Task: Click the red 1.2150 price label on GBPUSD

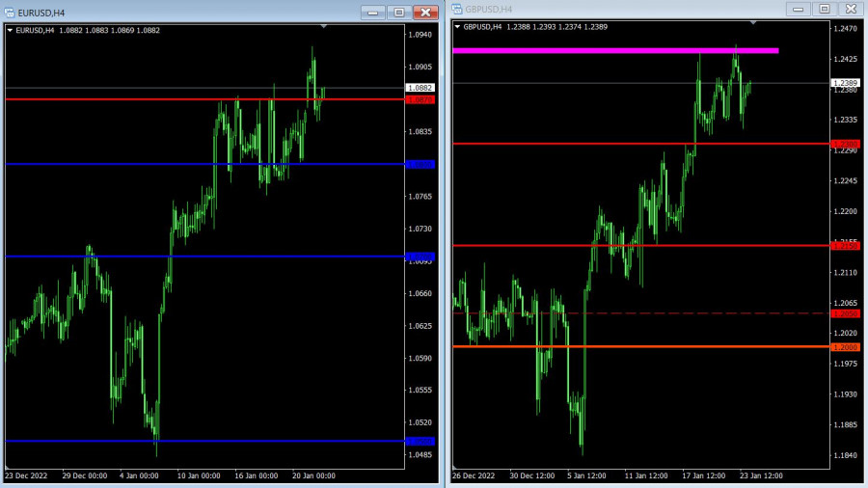Action: [x=846, y=246]
